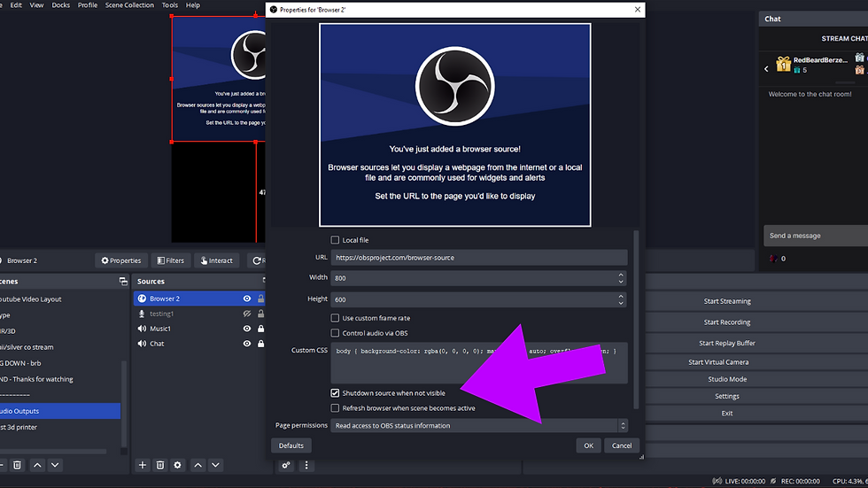
Task: Click the microphone icon beside testing1
Action: [142, 314]
